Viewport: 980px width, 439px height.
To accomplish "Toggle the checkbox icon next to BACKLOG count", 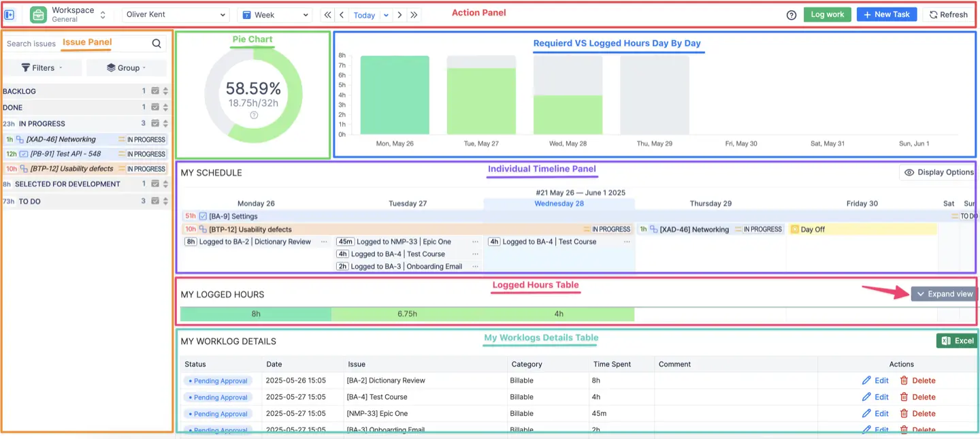I will pos(154,91).
